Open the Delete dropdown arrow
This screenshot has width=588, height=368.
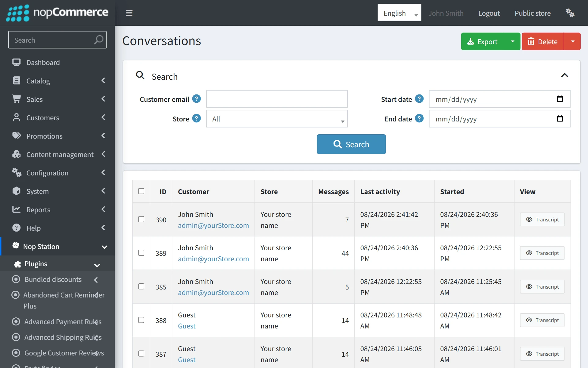(572, 41)
